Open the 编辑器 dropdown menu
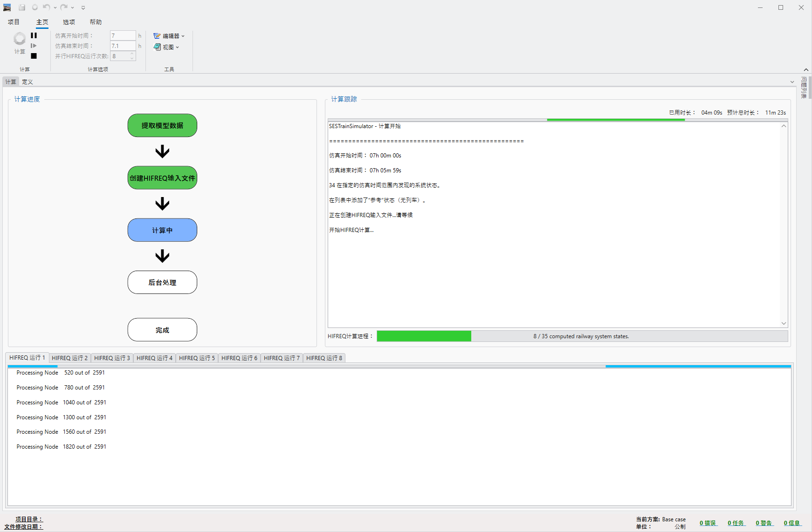The width and height of the screenshot is (812, 532). coord(169,36)
